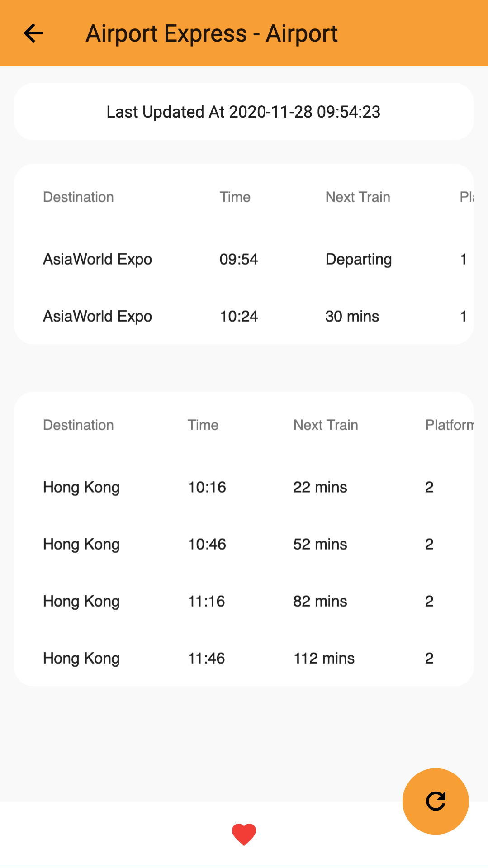Click the 30 mins next train value

pyautogui.click(x=352, y=316)
